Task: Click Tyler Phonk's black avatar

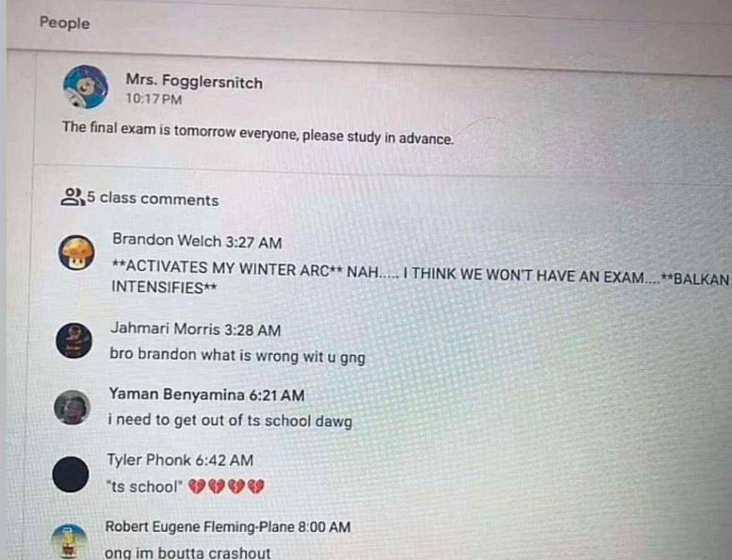Action: click(71, 474)
